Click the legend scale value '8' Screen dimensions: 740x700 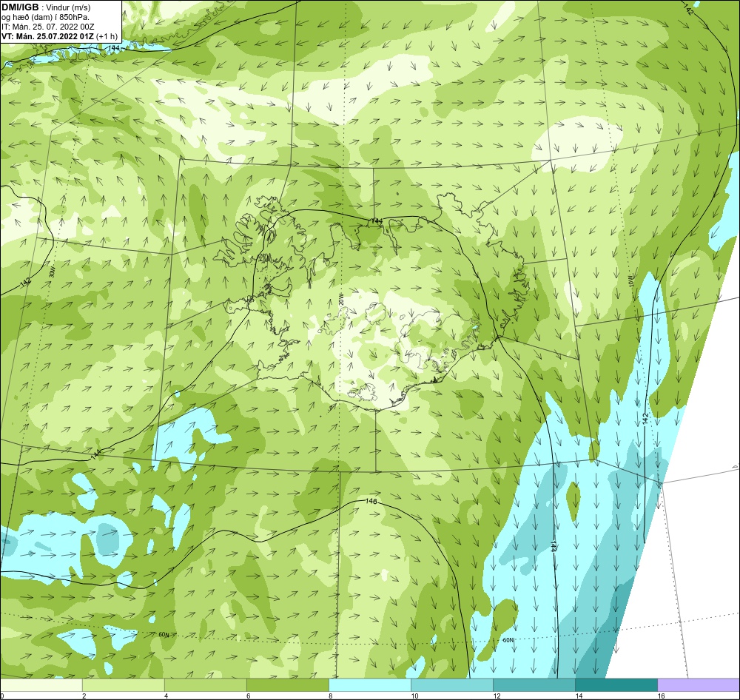pyautogui.click(x=330, y=696)
